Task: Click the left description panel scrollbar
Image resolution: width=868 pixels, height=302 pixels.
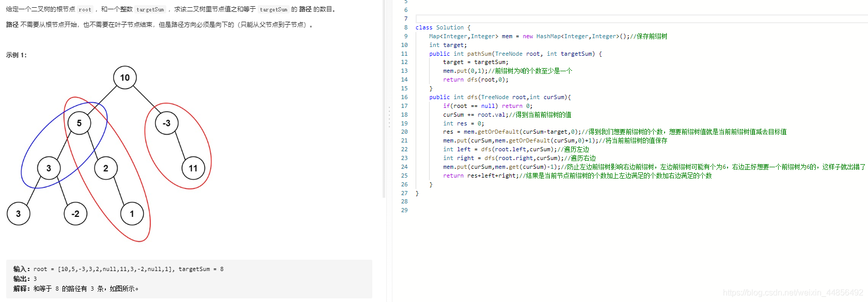Action: tap(384, 98)
